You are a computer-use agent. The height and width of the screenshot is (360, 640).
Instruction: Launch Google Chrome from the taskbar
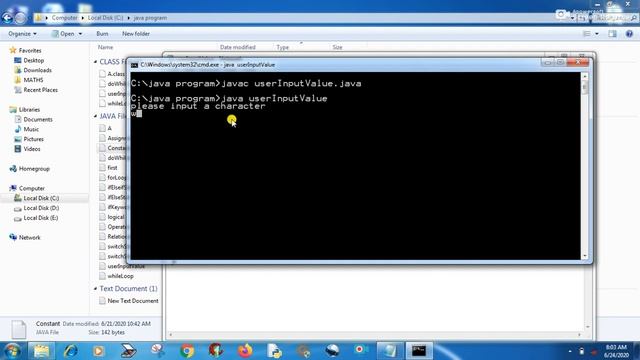tap(187, 351)
